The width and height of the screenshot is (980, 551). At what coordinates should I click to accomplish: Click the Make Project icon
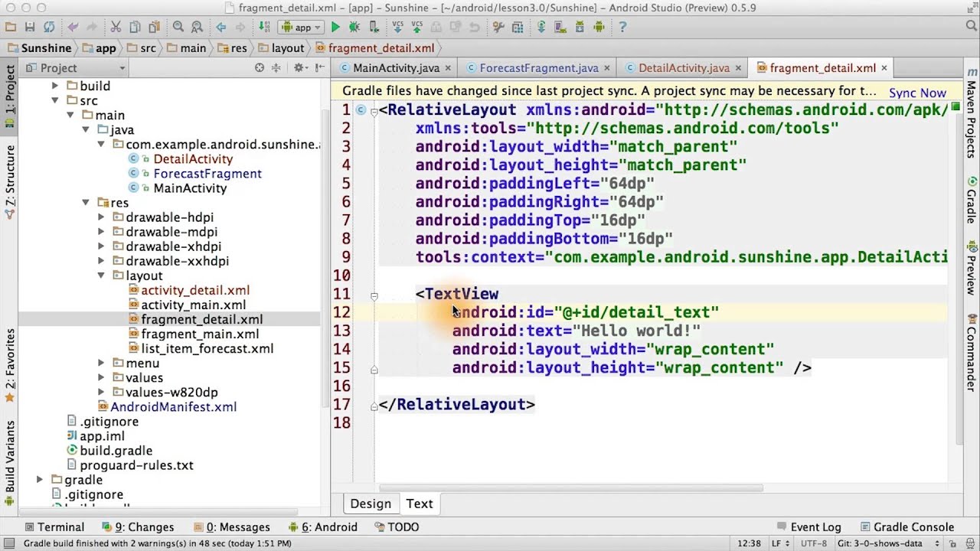click(264, 27)
